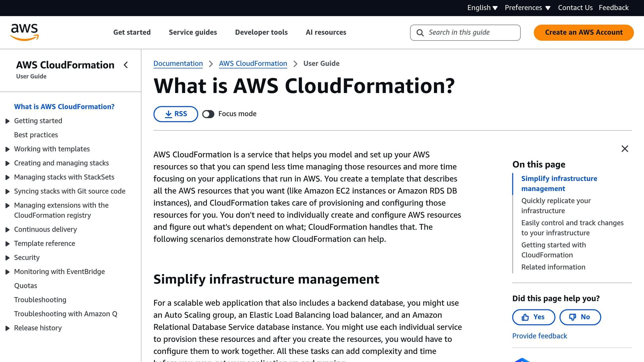This screenshot has height=362, width=644.
Task: Select What is AWS CloudFormation? nav item
Action: (x=64, y=107)
